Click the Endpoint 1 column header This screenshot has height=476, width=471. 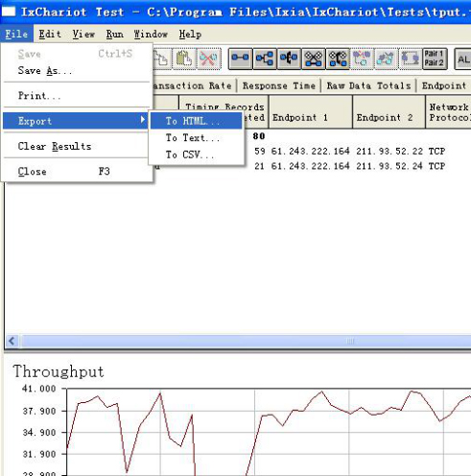(311, 112)
